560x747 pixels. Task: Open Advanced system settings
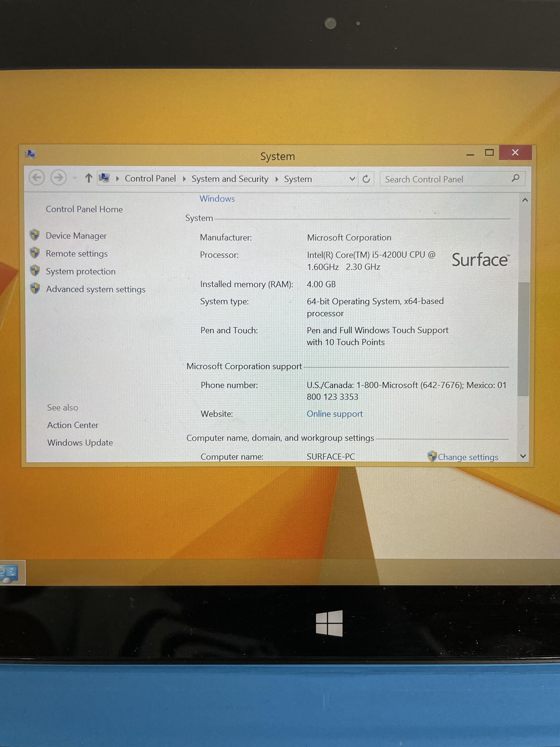[x=96, y=289]
